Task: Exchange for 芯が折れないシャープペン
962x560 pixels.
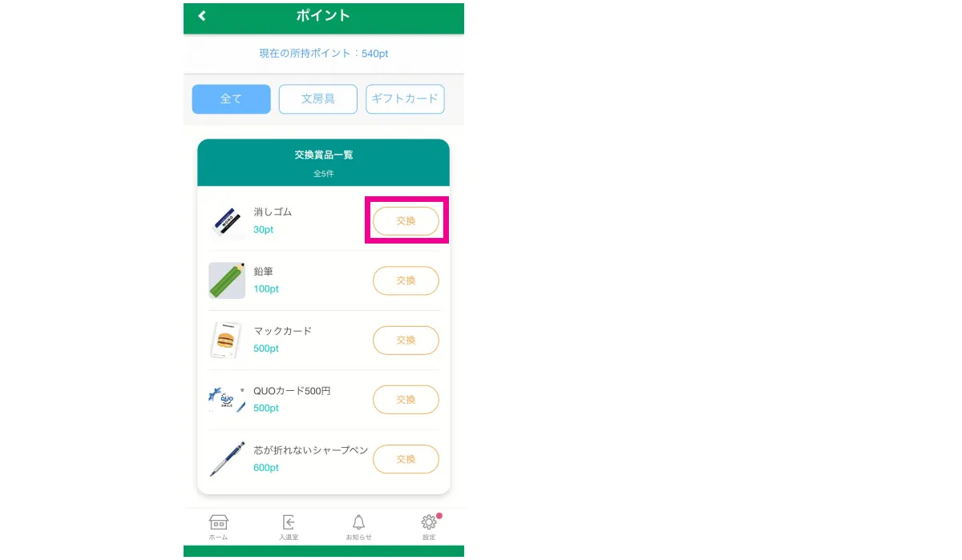Action: tap(406, 459)
